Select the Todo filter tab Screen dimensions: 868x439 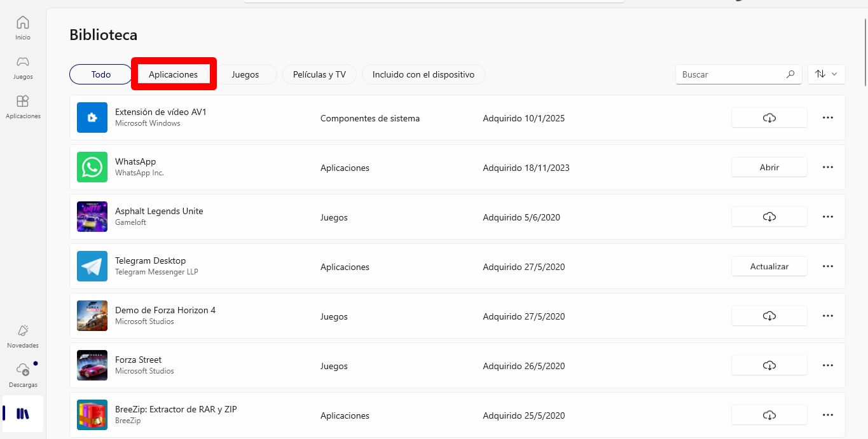point(100,74)
